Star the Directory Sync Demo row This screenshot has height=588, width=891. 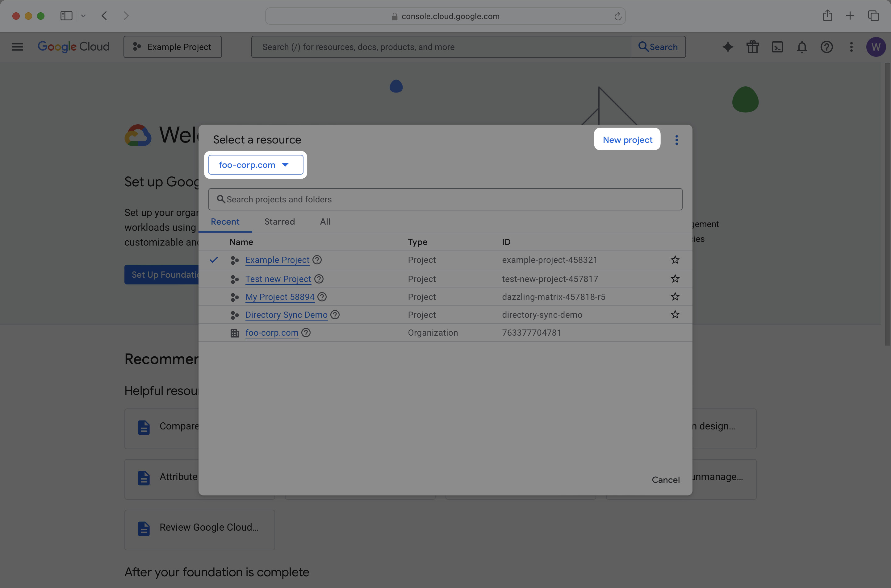[x=675, y=315]
